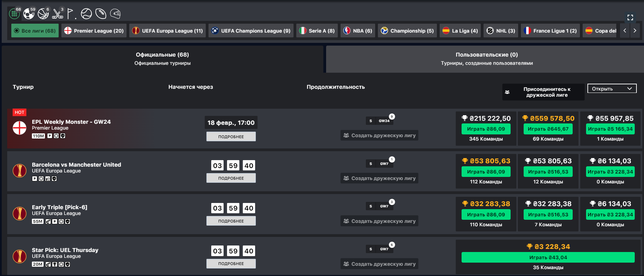Screen dimensions: 644x276
Task: Click the Турнир column header
Action: tap(23, 87)
